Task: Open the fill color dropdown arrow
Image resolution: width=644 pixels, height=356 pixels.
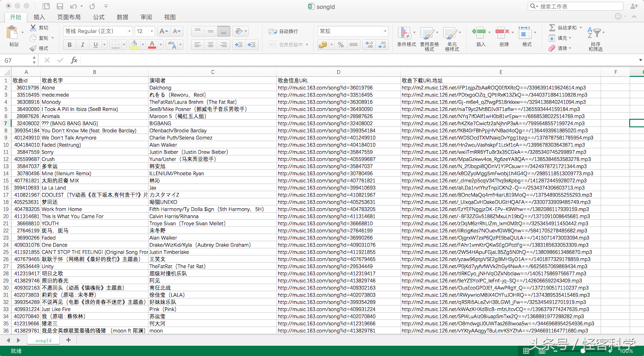Action: click(142, 45)
